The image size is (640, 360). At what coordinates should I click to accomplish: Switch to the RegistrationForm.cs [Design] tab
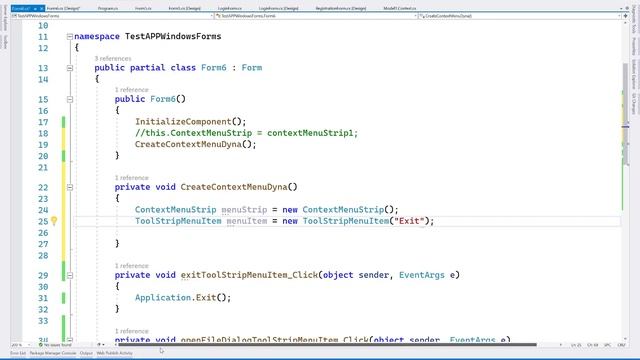[x=340, y=9]
